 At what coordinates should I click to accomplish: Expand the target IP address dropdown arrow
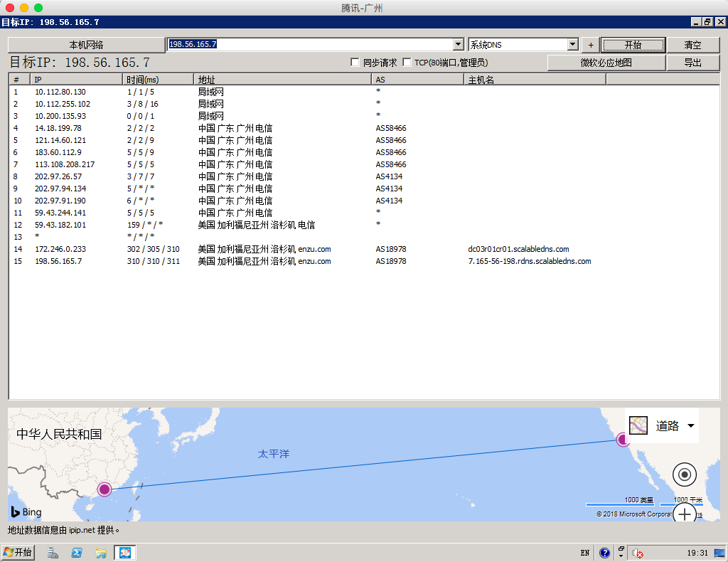459,44
